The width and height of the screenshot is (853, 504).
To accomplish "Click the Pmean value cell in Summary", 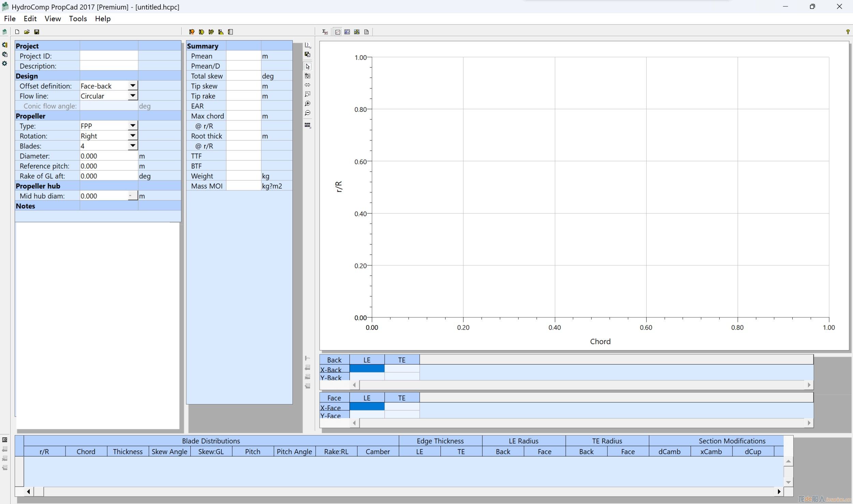I will coord(244,56).
